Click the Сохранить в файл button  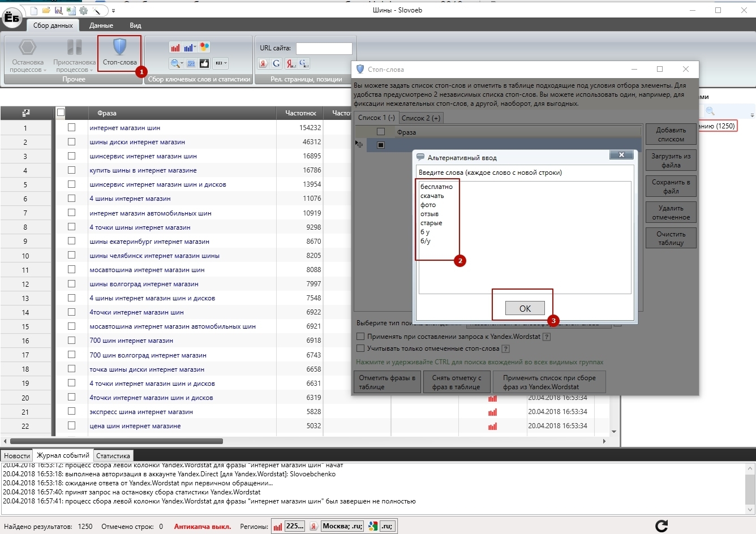click(x=671, y=187)
